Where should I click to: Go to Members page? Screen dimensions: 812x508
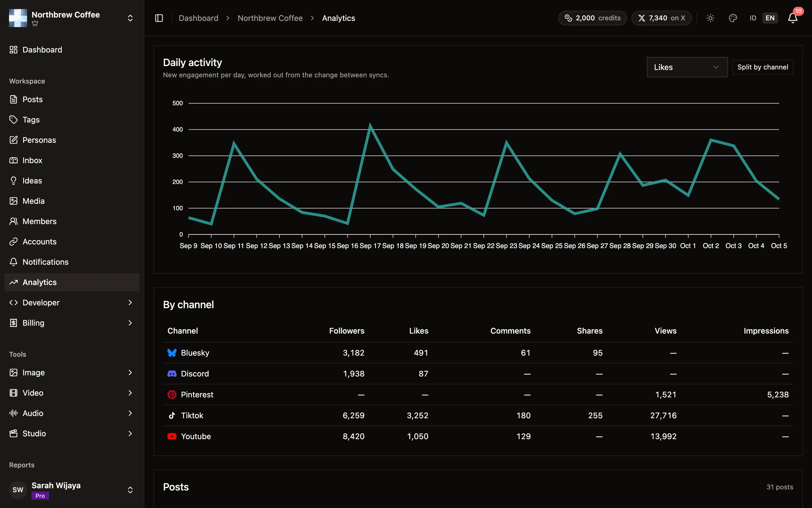72,222
